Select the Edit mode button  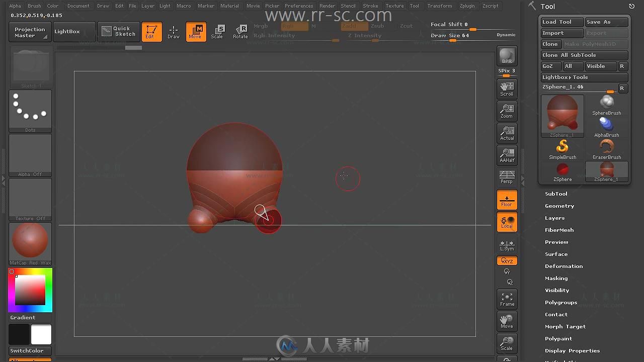151,32
